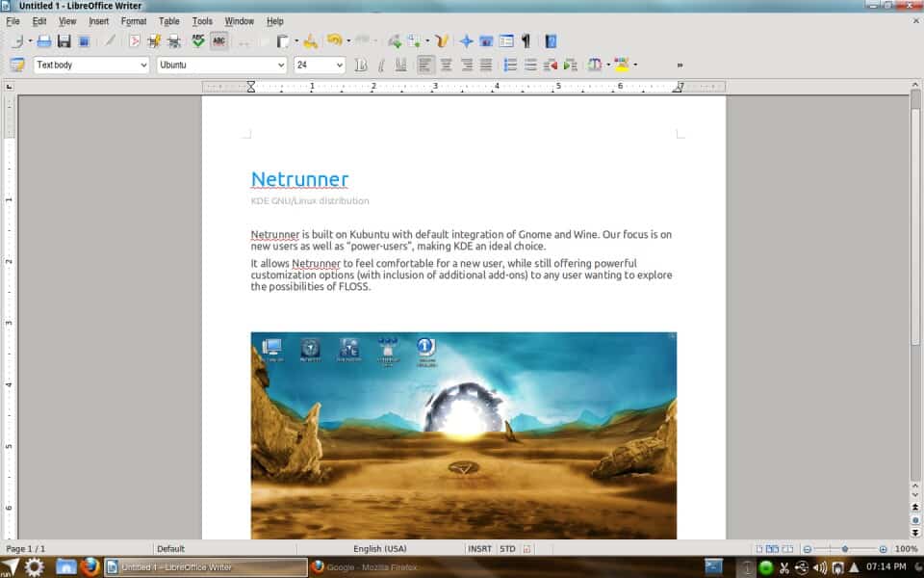Click the Edit File pencil icon
Screen dimensions: 924x578
click(x=110, y=41)
